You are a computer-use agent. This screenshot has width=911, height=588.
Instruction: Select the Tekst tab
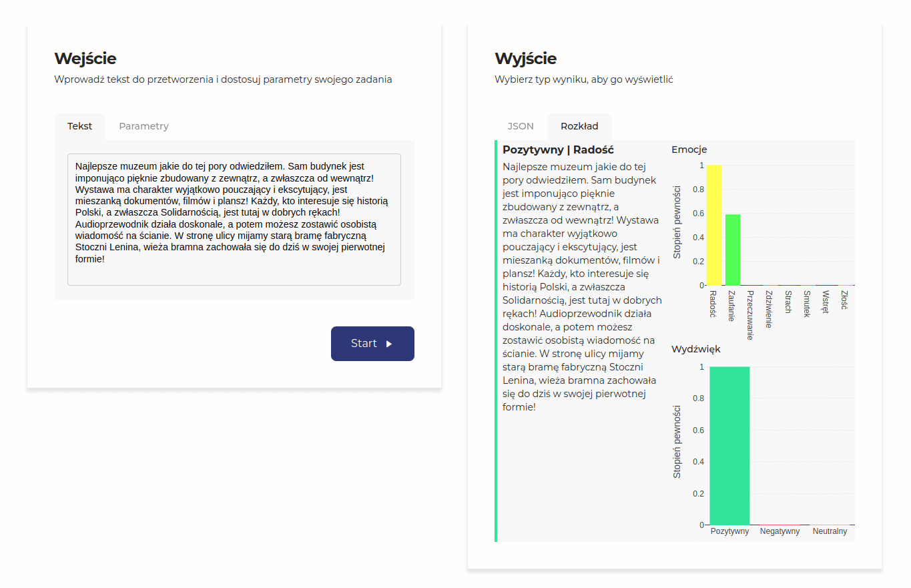click(x=79, y=126)
